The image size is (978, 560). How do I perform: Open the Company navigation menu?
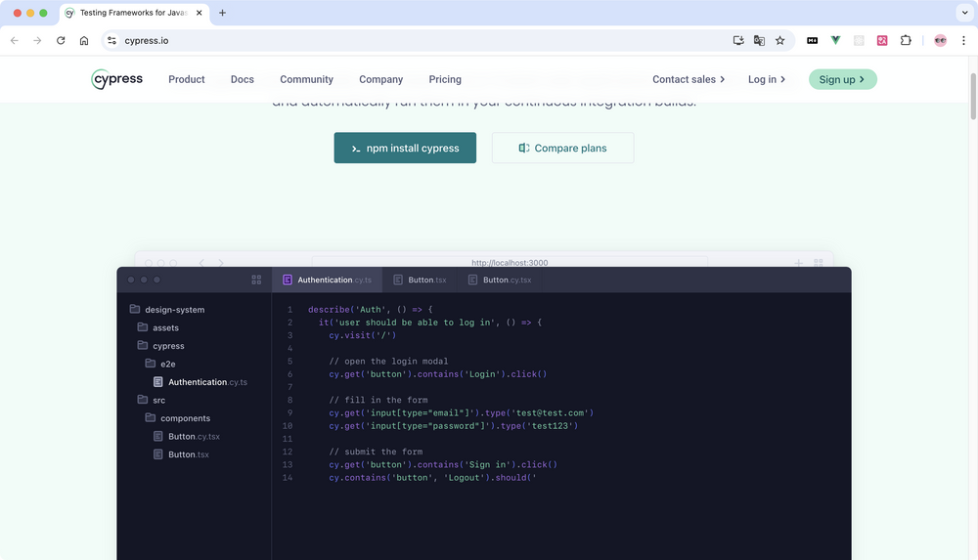pyautogui.click(x=381, y=79)
